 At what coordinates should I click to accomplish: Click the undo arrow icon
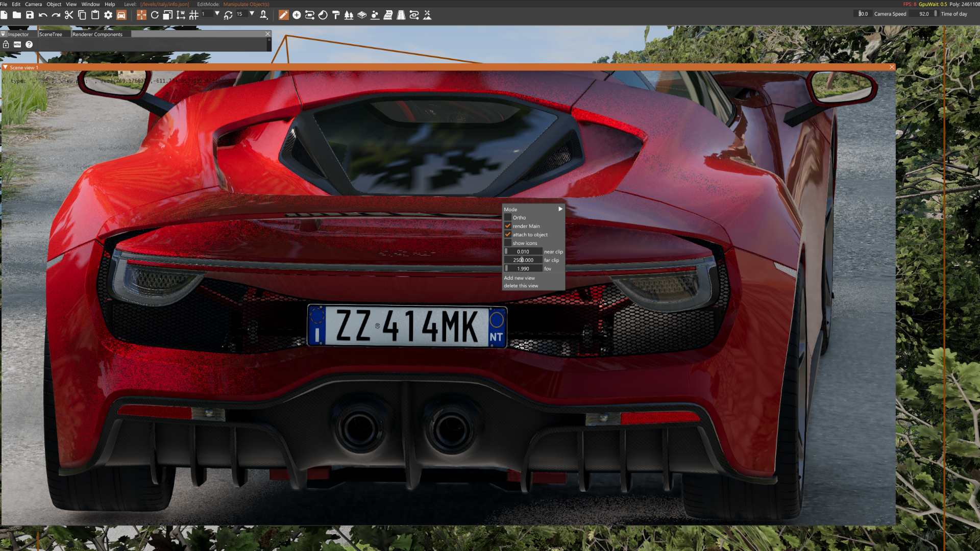43,15
